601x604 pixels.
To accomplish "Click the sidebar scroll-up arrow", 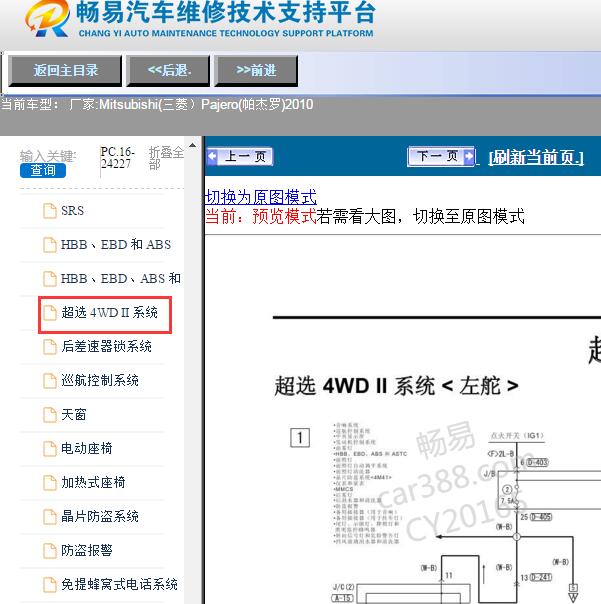I will click(x=193, y=146).
